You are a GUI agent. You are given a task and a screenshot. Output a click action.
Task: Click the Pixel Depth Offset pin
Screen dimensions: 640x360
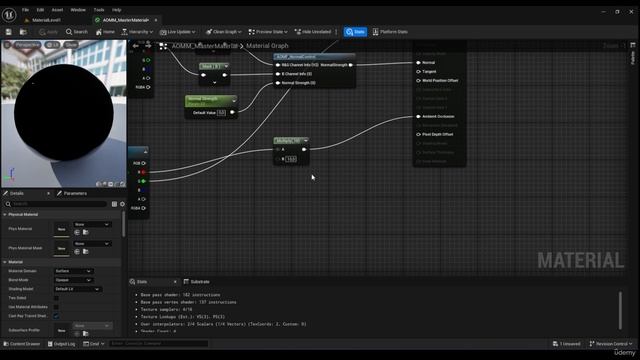(418, 134)
